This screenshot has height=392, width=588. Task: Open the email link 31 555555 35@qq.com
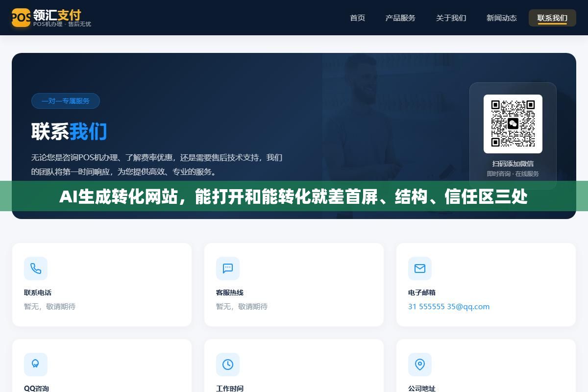(x=449, y=306)
